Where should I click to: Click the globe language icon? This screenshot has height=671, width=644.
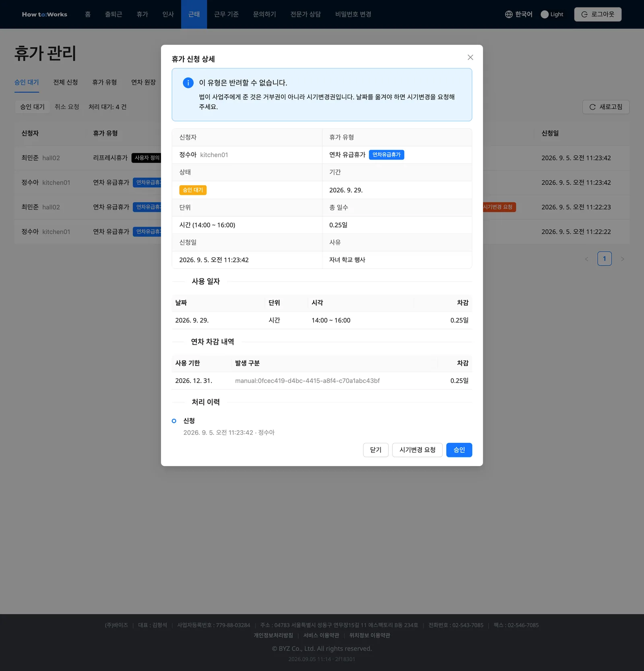509,14
